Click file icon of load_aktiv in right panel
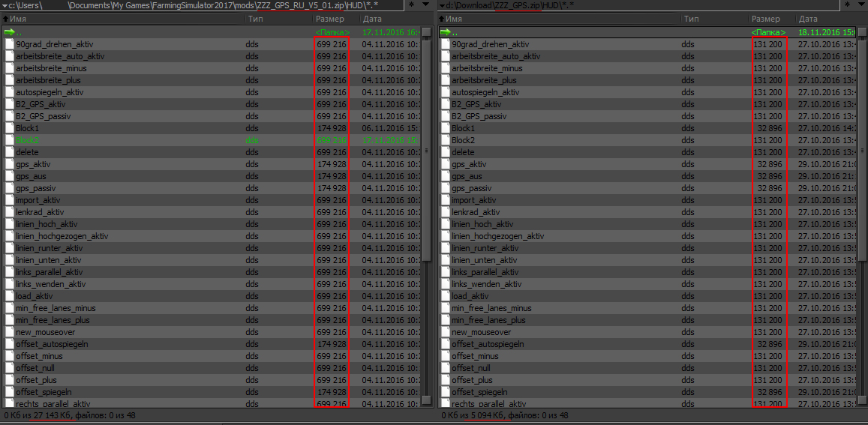Viewport: 868px width, 425px height. pyautogui.click(x=445, y=296)
